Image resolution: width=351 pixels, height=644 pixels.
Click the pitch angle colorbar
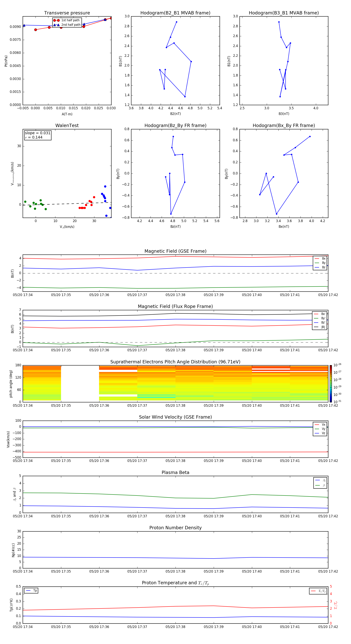tap(331, 384)
